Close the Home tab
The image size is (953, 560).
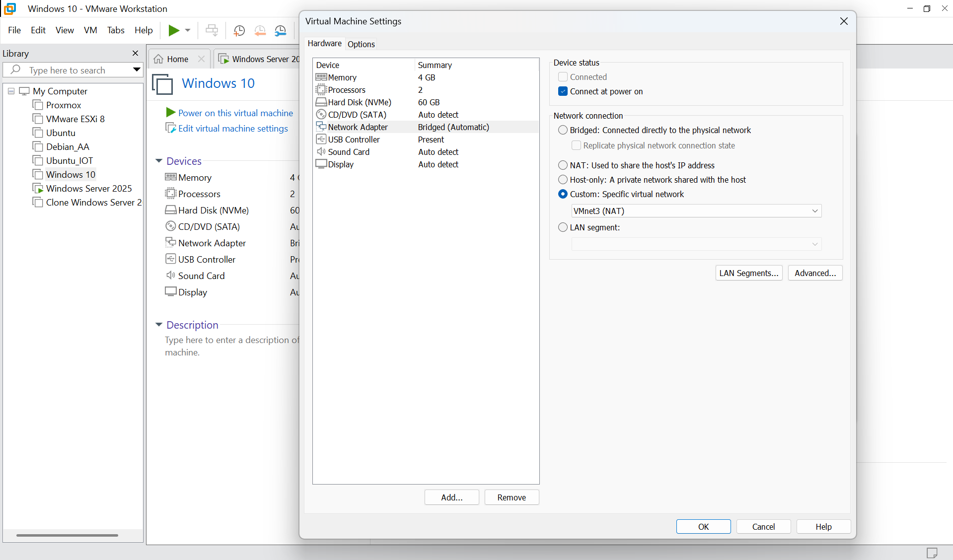pyautogui.click(x=201, y=59)
